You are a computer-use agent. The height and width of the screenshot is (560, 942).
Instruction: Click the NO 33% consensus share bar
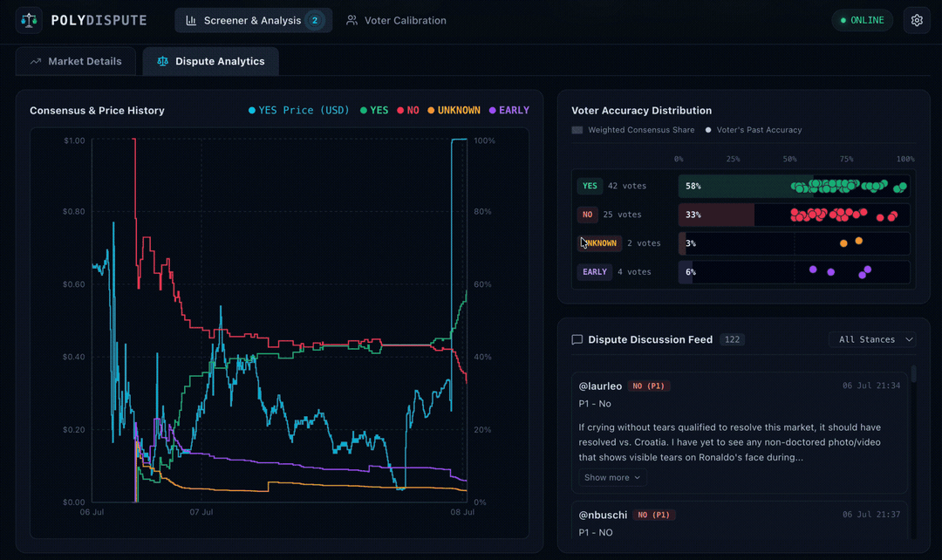[x=716, y=215]
